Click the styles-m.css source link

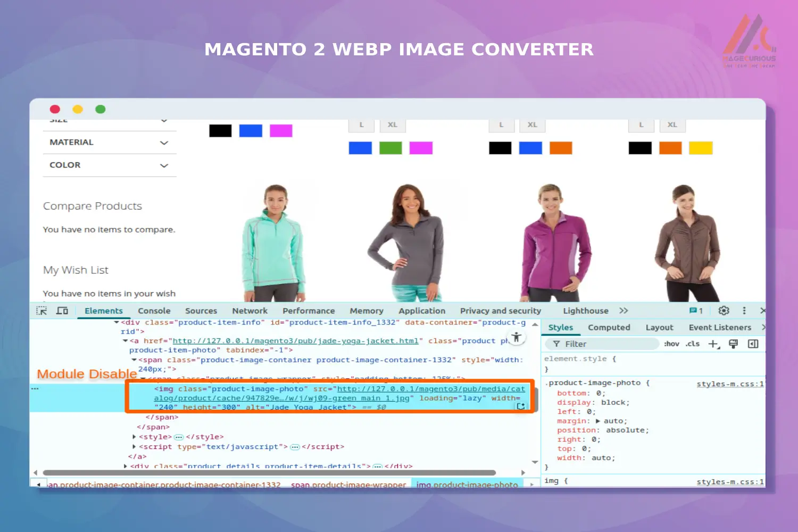[x=728, y=383]
